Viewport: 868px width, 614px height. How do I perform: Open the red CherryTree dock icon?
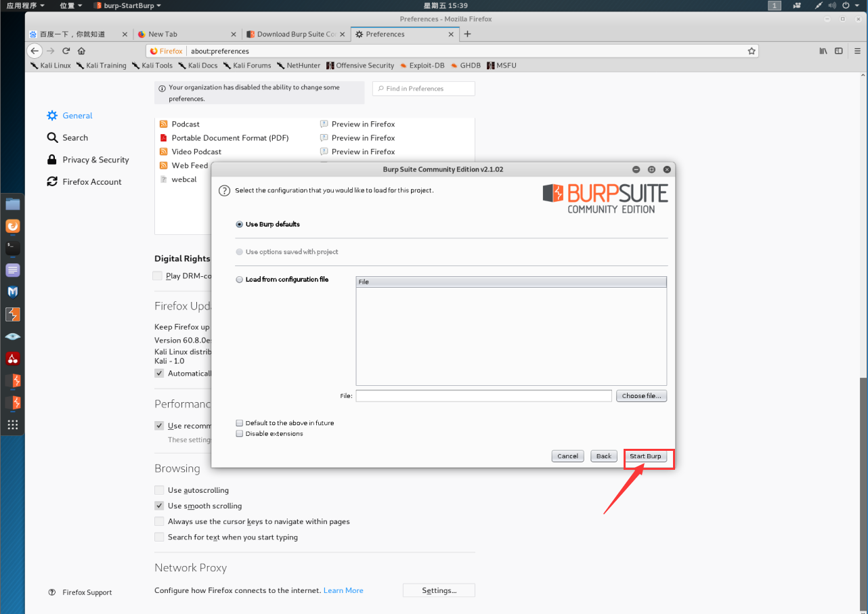click(x=13, y=358)
